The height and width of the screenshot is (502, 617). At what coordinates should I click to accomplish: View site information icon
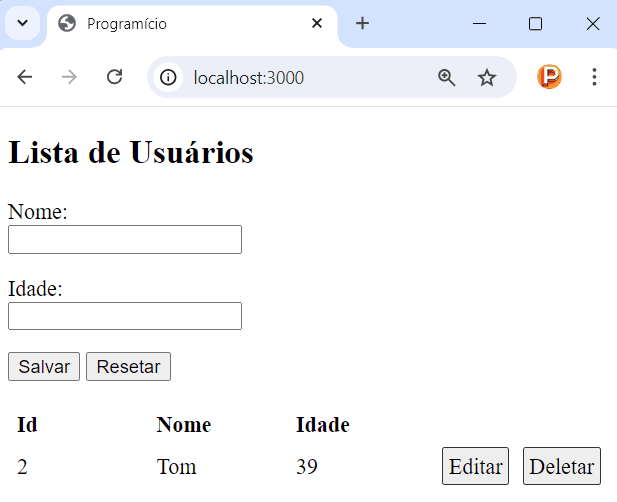point(168,77)
